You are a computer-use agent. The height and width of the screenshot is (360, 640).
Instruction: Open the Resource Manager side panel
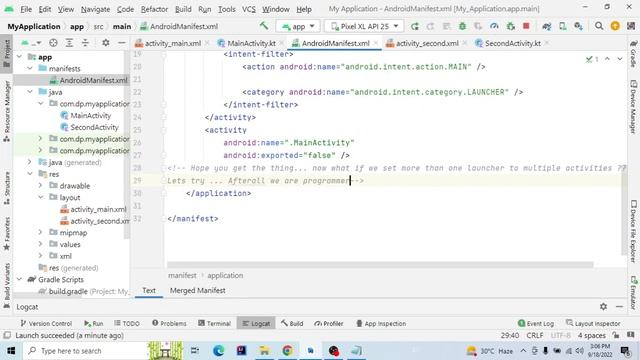[x=7, y=110]
